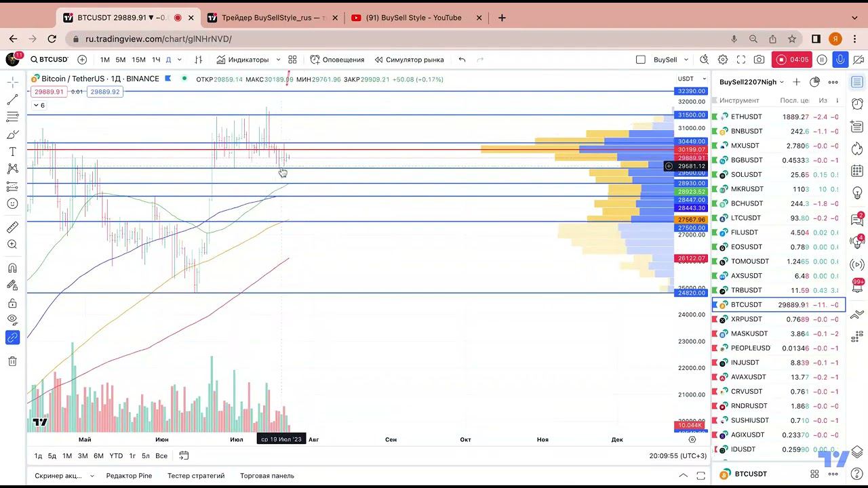Undo the last chart action
The image size is (868, 488).
tap(462, 60)
